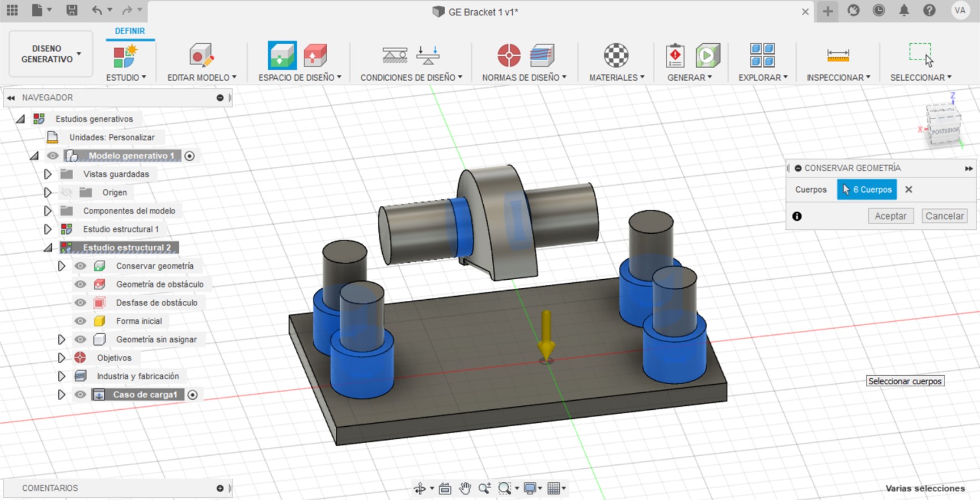Expand Industria y fabricación node
The height and width of the screenshot is (500, 980).
point(61,376)
